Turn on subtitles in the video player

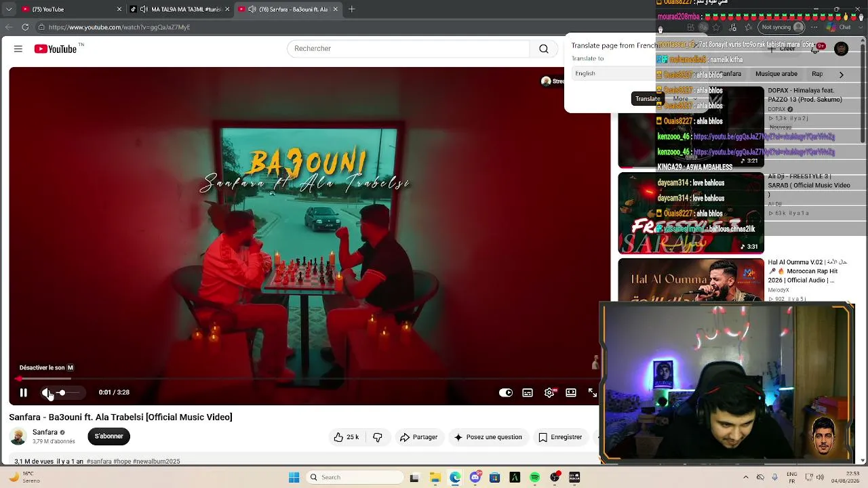[528, 392]
